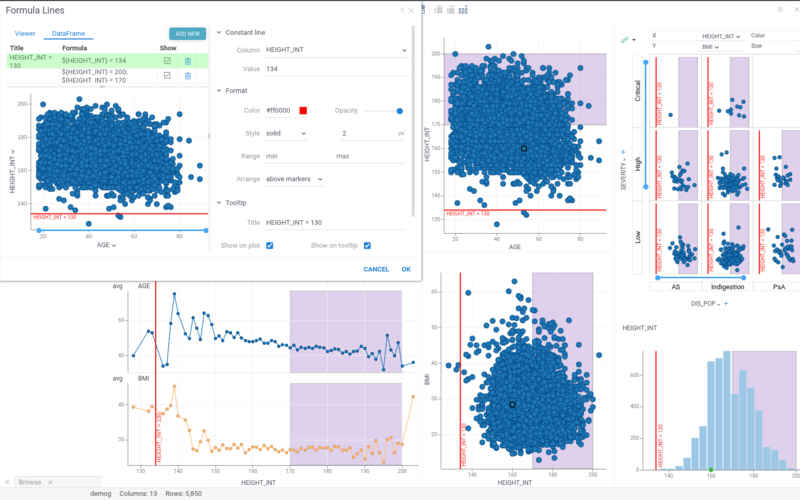Click the third blue column layout icon
The height and width of the screenshot is (500, 800).
463,10
